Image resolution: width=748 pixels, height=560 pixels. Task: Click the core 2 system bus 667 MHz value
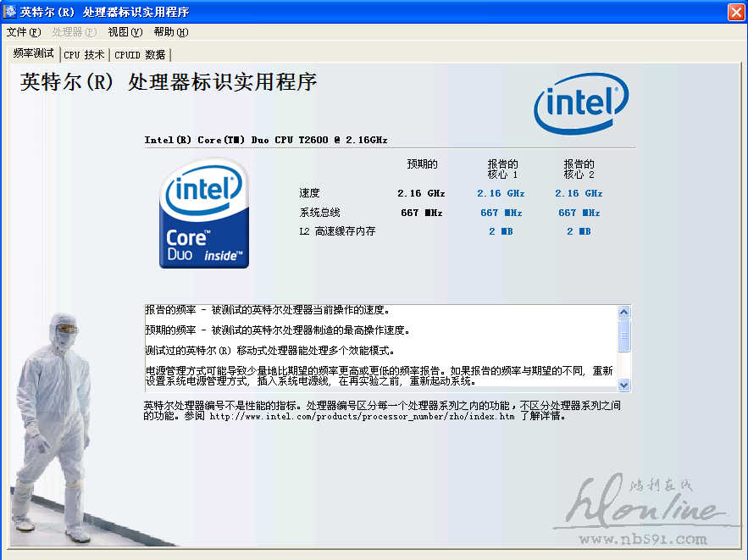point(579,213)
